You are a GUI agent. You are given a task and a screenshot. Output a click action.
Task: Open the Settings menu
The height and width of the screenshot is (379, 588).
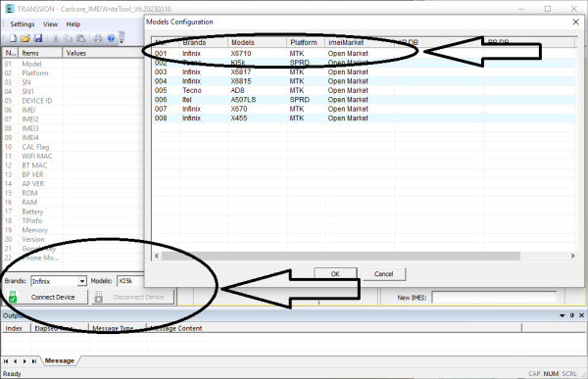23,24
